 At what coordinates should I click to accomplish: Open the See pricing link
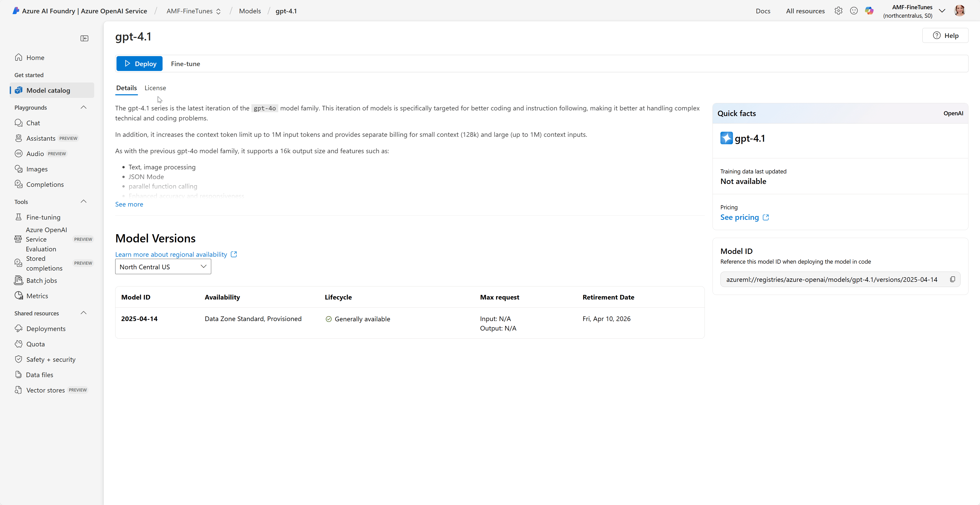click(x=744, y=217)
